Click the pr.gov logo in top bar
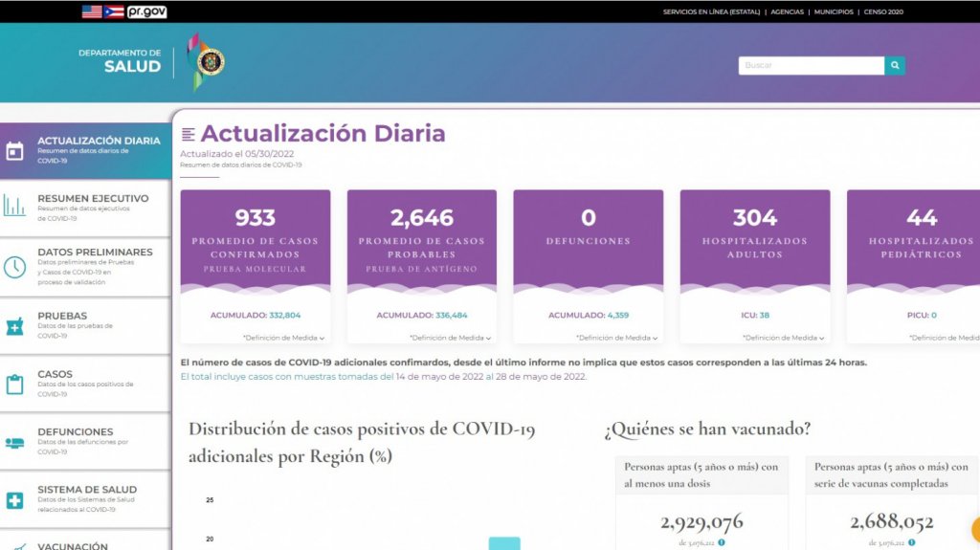Screen dimensions: 980x550 click(146, 11)
